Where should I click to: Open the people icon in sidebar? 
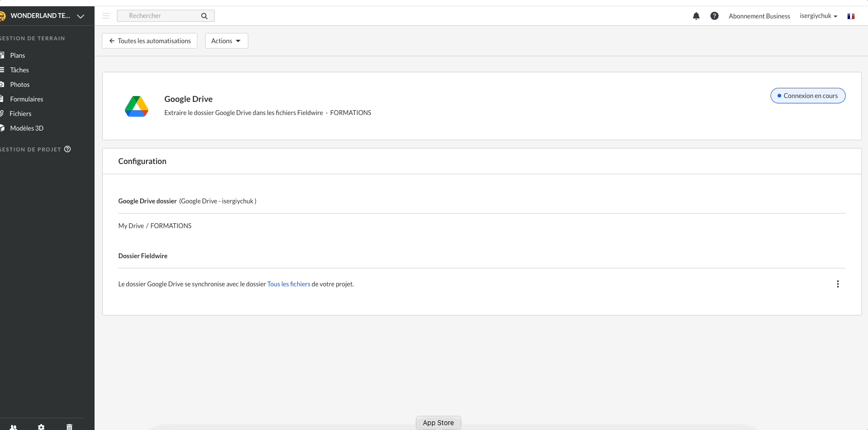click(14, 427)
